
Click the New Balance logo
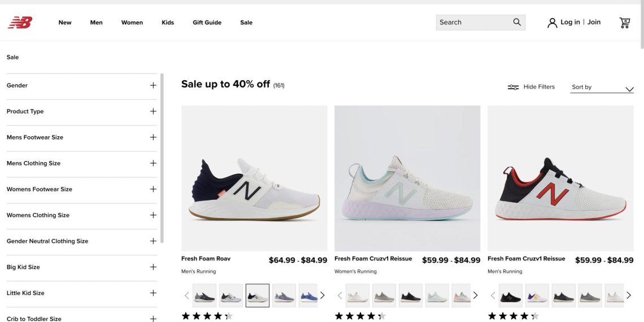coord(20,23)
